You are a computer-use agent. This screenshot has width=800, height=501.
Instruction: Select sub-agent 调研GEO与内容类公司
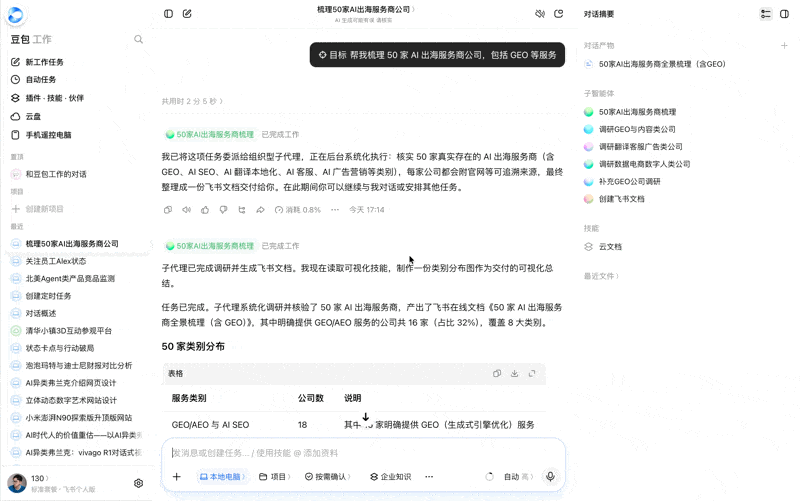pos(631,129)
